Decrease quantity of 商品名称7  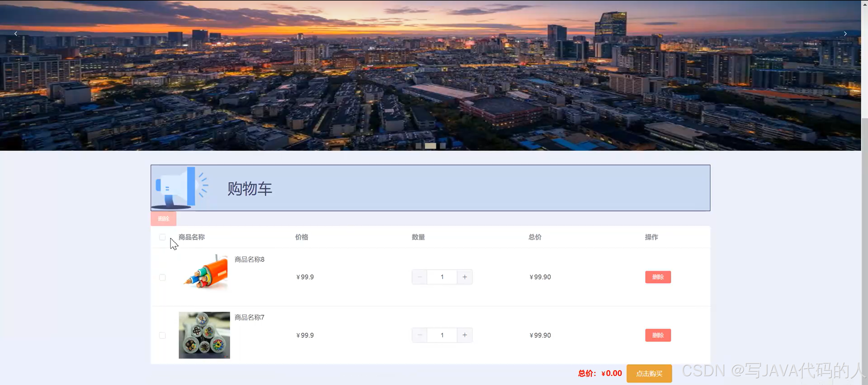tap(420, 335)
